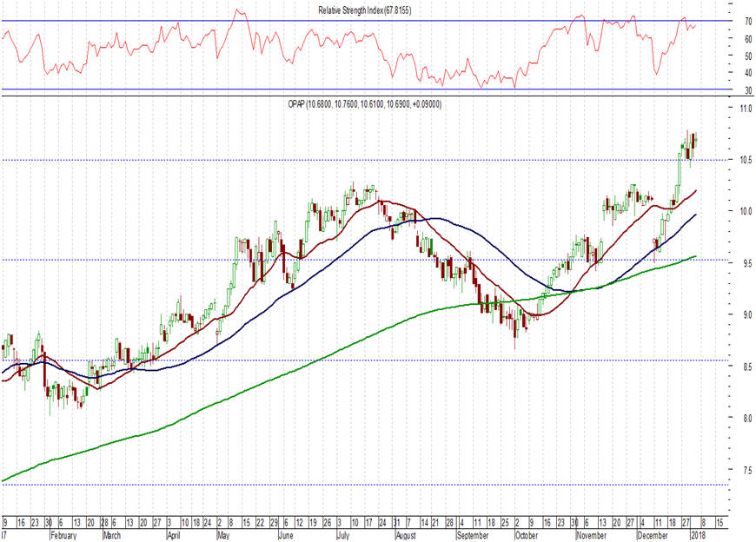Click the May month marker
The height and width of the screenshot is (542, 756).
(x=223, y=535)
